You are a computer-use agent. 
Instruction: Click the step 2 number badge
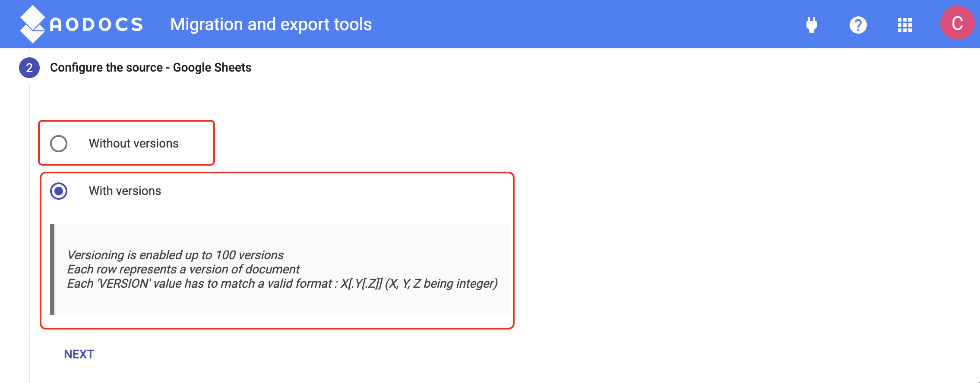click(x=29, y=68)
